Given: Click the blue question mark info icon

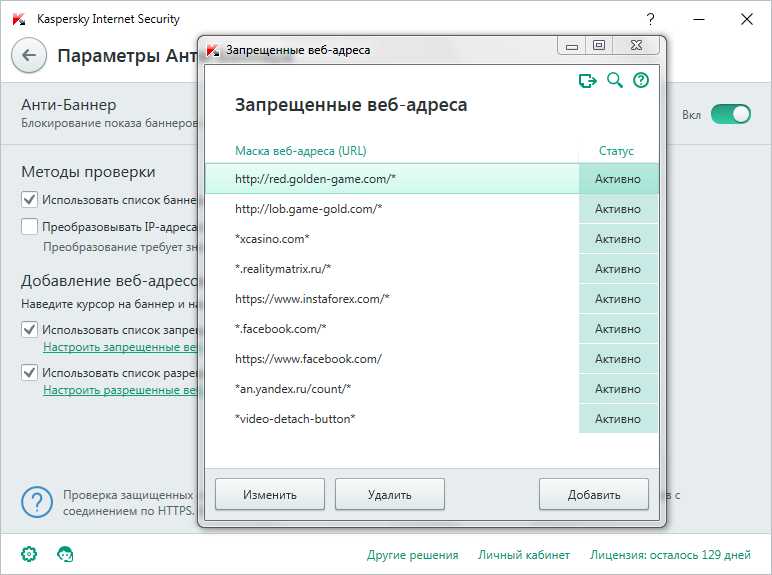Looking at the screenshot, I should [x=37, y=502].
